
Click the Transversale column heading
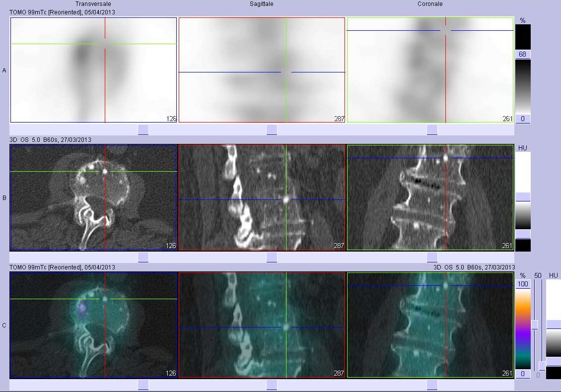tap(93, 4)
